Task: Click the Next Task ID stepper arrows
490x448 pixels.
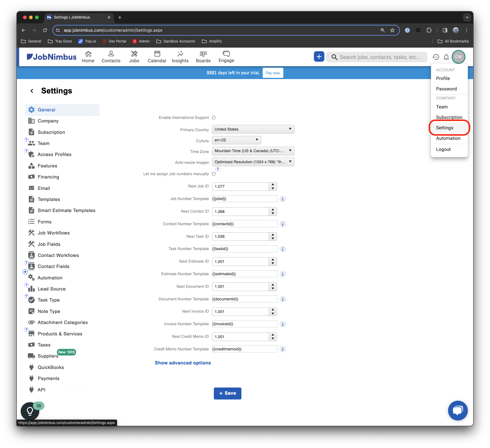Action: point(273,237)
